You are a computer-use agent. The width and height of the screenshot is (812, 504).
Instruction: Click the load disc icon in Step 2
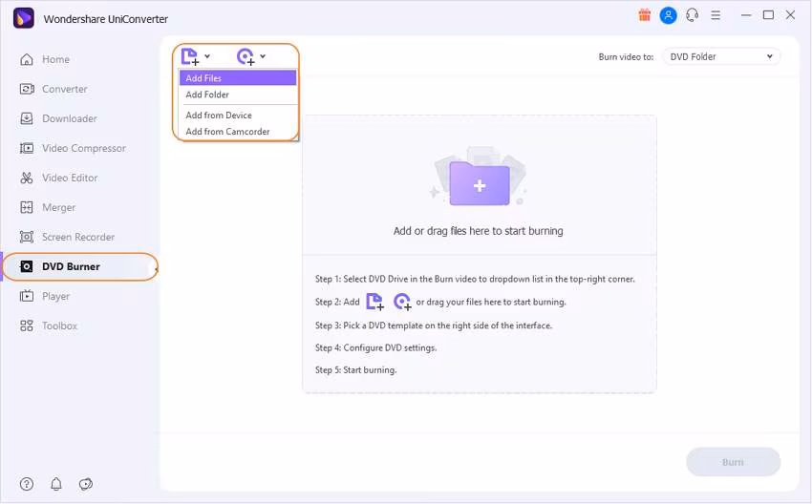(402, 302)
